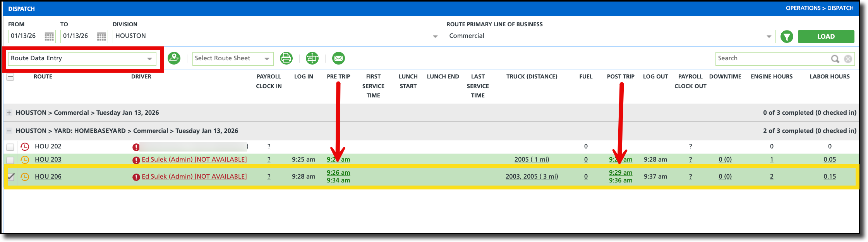Open the HOUSTON division dropdown

click(277, 36)
